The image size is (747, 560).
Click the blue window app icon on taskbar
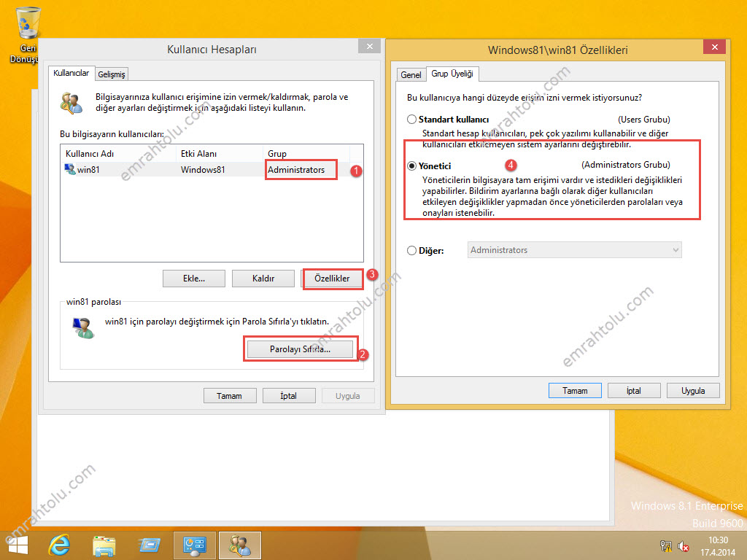(149, 545)
